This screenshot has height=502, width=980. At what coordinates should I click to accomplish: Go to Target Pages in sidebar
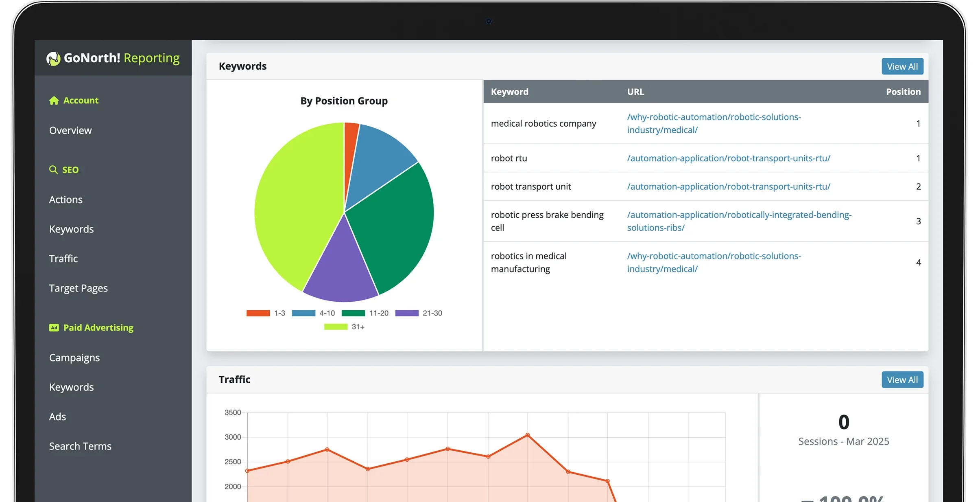pyautogui.click(x=79, y=288)
